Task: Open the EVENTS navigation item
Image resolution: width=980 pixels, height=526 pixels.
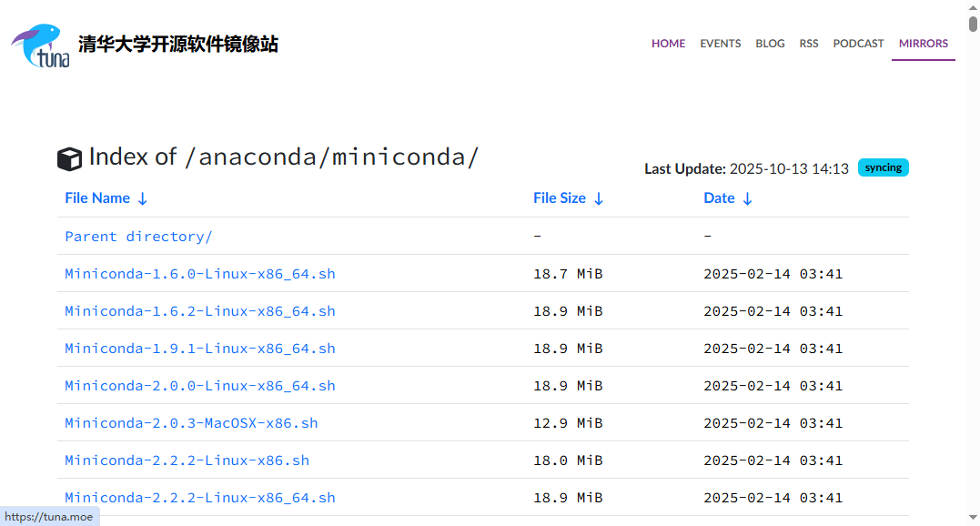Action: (720, 44)
